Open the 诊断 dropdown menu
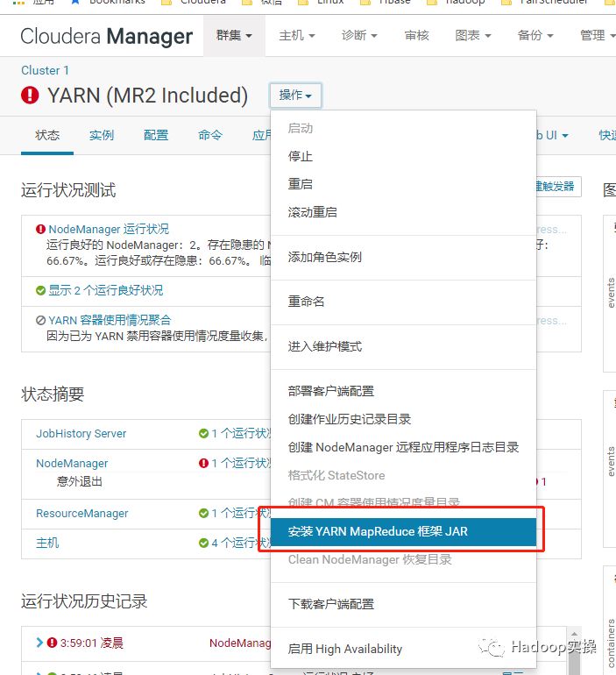This screenshot has width=616, height=675. (359, 35)
